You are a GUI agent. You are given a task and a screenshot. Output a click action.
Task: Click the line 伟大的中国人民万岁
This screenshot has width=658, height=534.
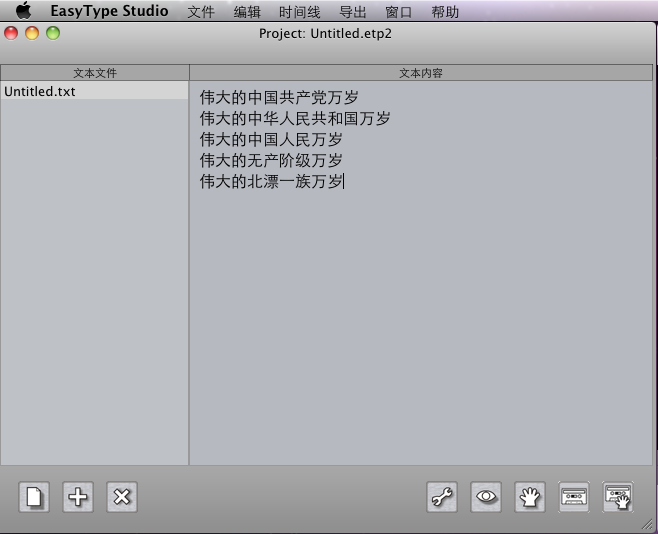271,139
